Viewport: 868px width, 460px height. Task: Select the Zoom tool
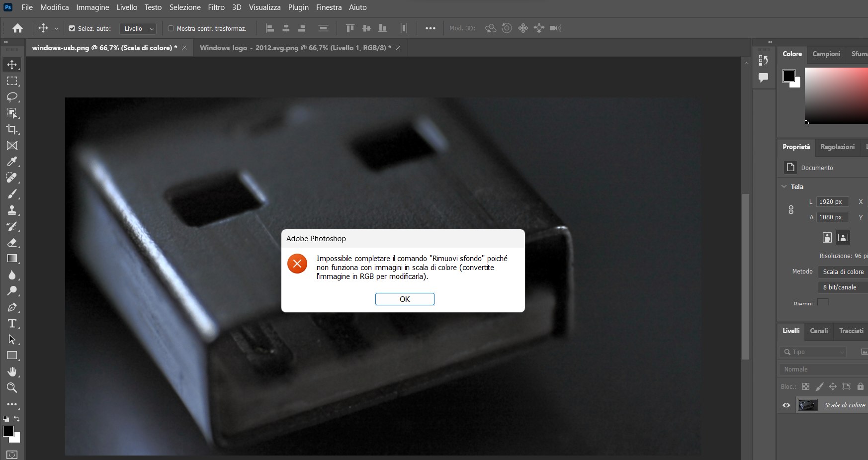(12, 388)
